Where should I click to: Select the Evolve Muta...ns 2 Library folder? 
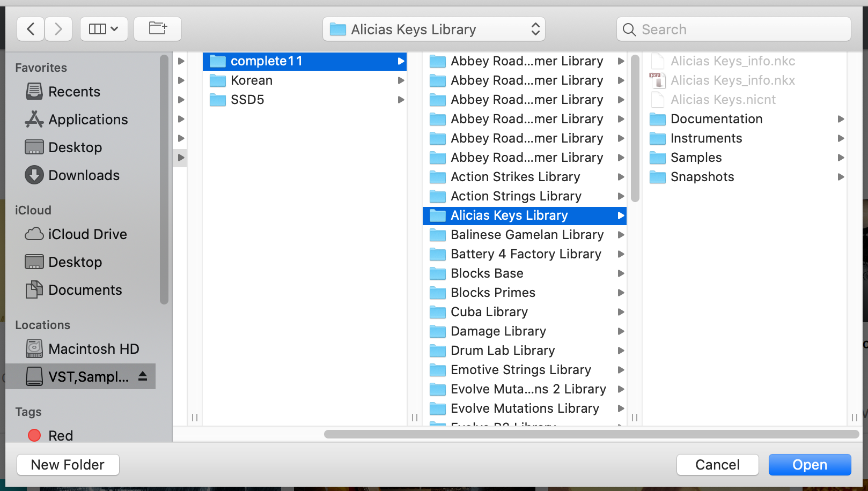[x=525, y=389]
